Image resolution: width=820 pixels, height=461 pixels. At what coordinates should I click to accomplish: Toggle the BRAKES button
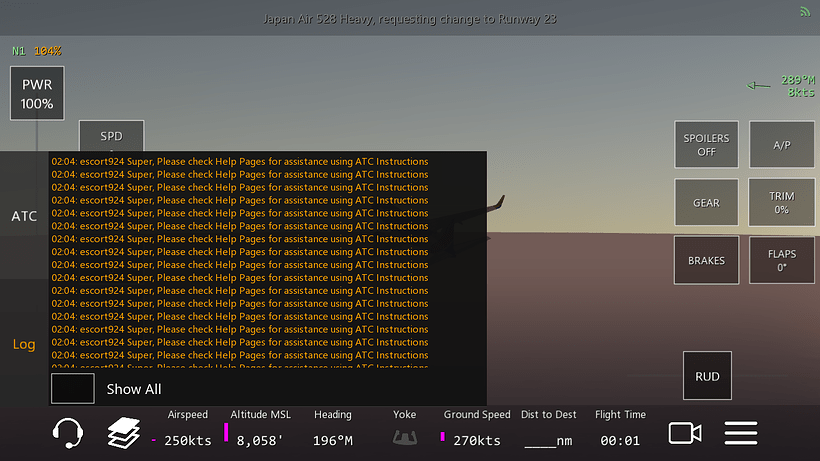pyautogui.click(x=706, y=260)
